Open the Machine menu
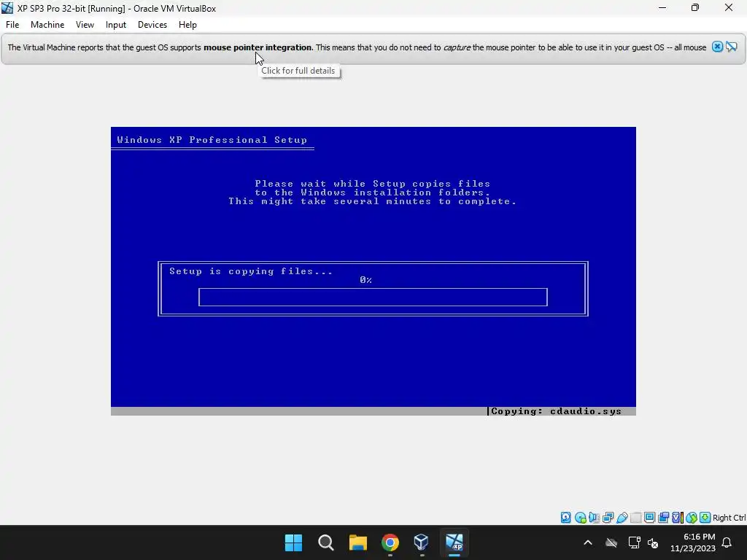The width and height of the screenshot is (747, 560). point(47,25)
